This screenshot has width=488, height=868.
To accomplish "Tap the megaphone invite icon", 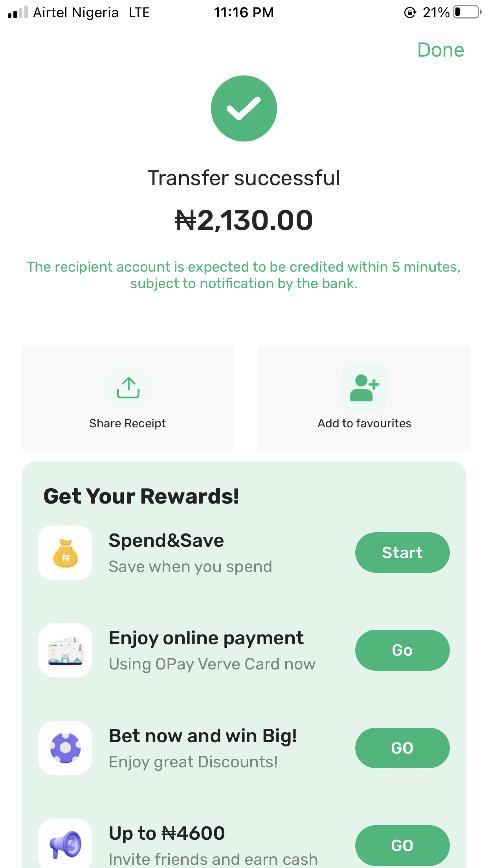I will tap(65, 844).
